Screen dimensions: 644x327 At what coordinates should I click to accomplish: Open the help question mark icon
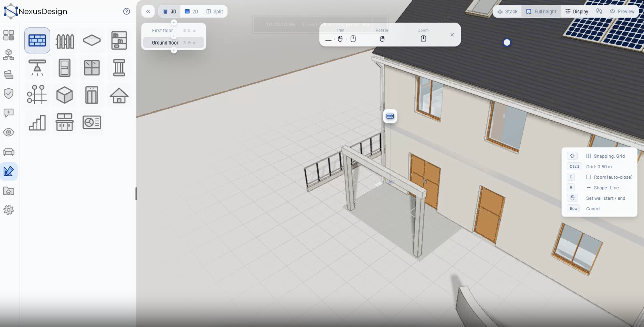(127, 11)
